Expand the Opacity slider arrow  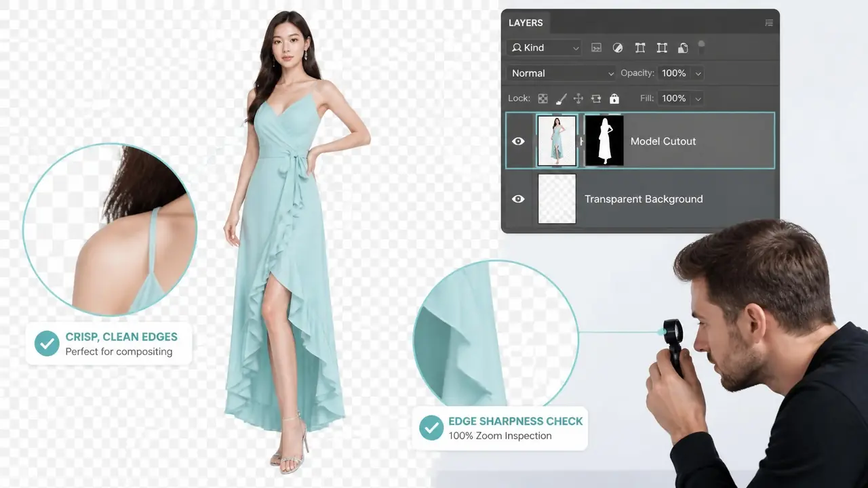pyautogui.click(x=698, y=73)
